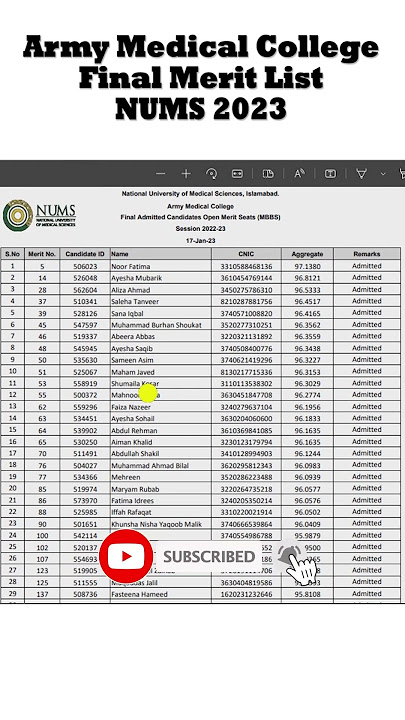The image size is (405, 720).
Task: Select the Add text tool
Action: (330, 174)
